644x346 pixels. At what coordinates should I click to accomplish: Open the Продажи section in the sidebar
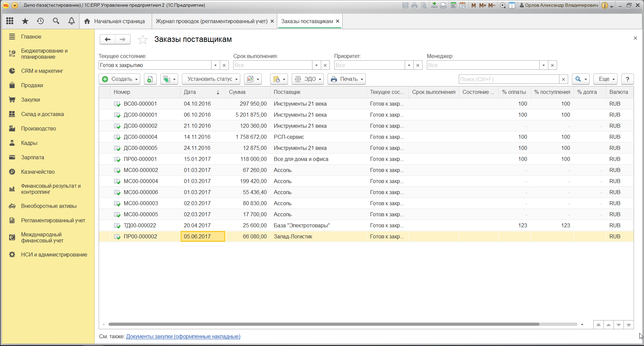tap(32, 85)
